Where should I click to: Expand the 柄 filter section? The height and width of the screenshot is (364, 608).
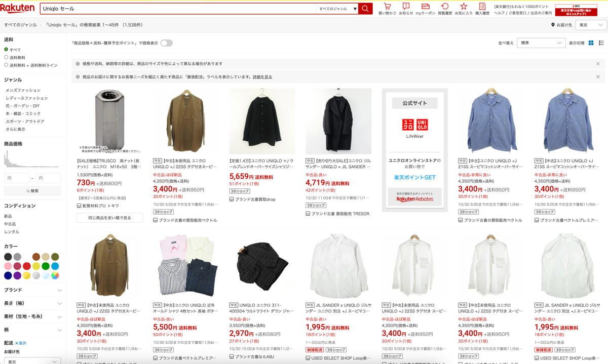click(x=33, y=330)
